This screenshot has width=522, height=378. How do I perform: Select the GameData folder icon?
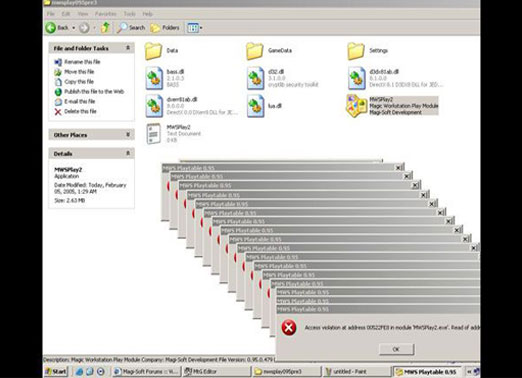coord(255,51)
